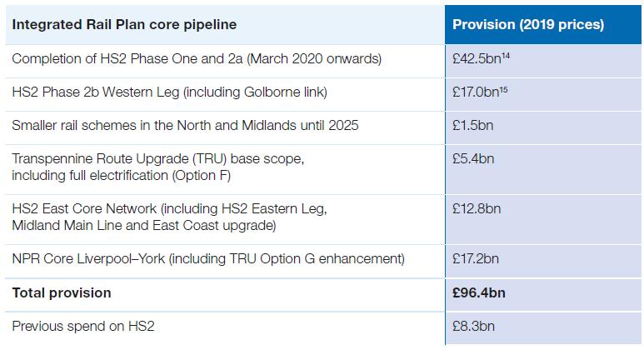The image size is (644, 350).
Task: Open footnote 14 next to £42.5bn
Action: 506,56
